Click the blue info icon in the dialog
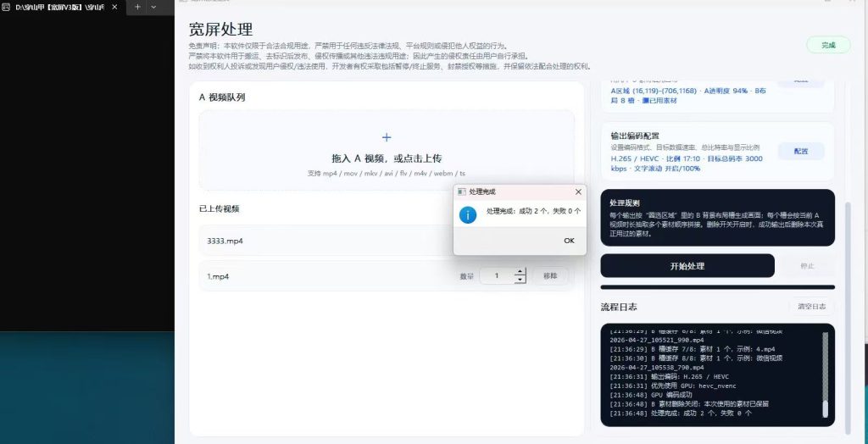Viewport: 868px width, 444px height. pyautogui.click(x=468, y=215)
